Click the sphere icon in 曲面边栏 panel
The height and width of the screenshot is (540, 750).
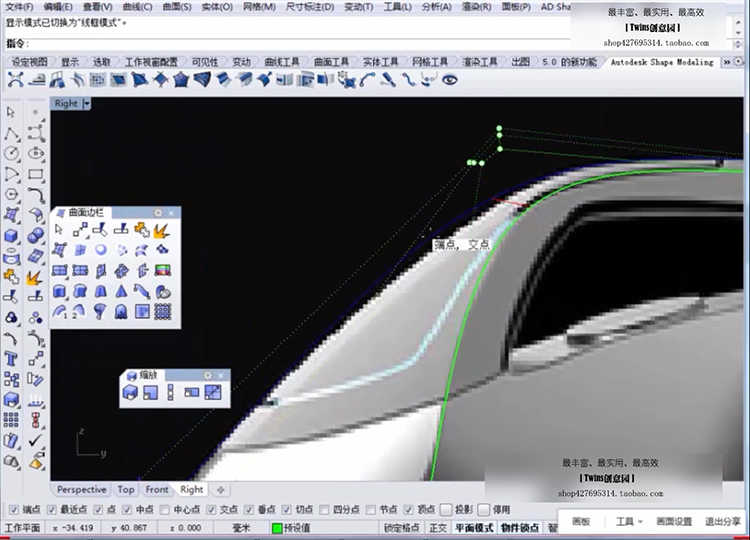100,250
